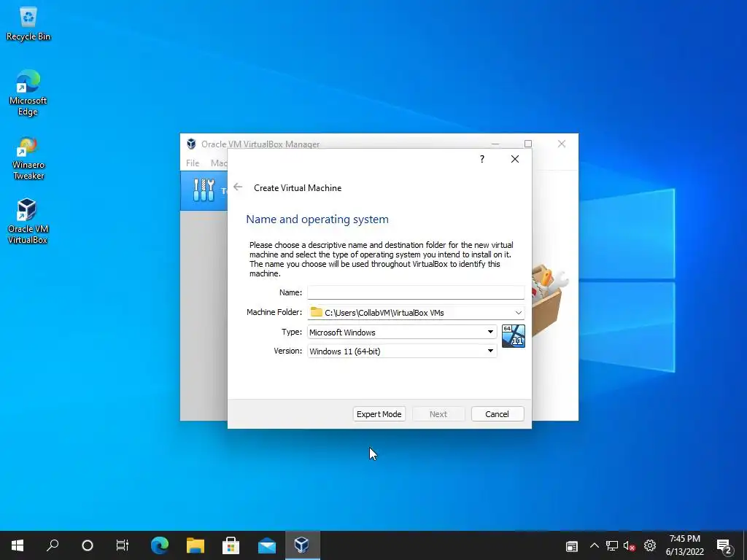The width and height of the screenshot is (747, 560).
Task: Close the VirtualBox Manager window
Action: [x=562, y=144]
